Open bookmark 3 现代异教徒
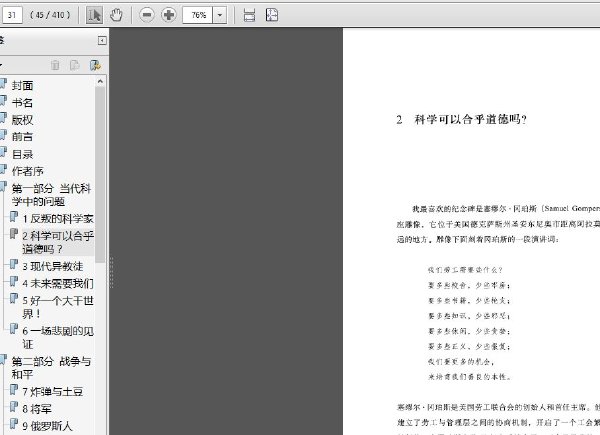Image resolution: width=600 pixels, height=435 pixels. point(52,266)
